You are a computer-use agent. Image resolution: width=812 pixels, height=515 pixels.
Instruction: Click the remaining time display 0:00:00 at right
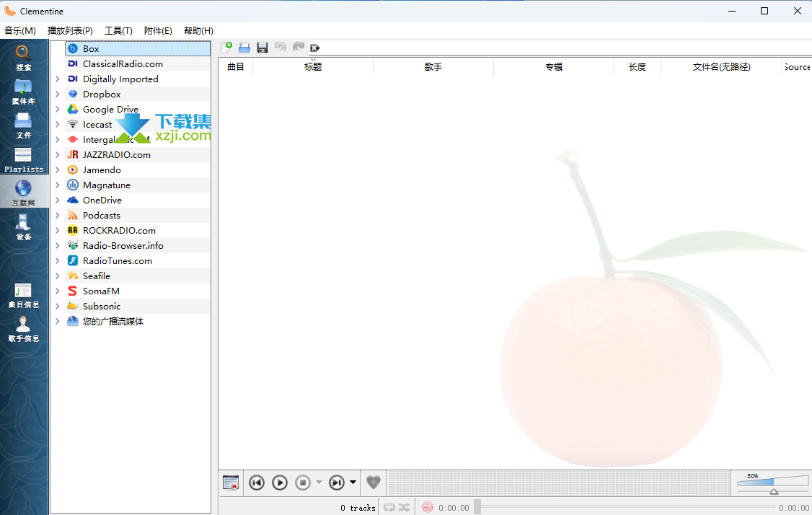click(794, 508)
